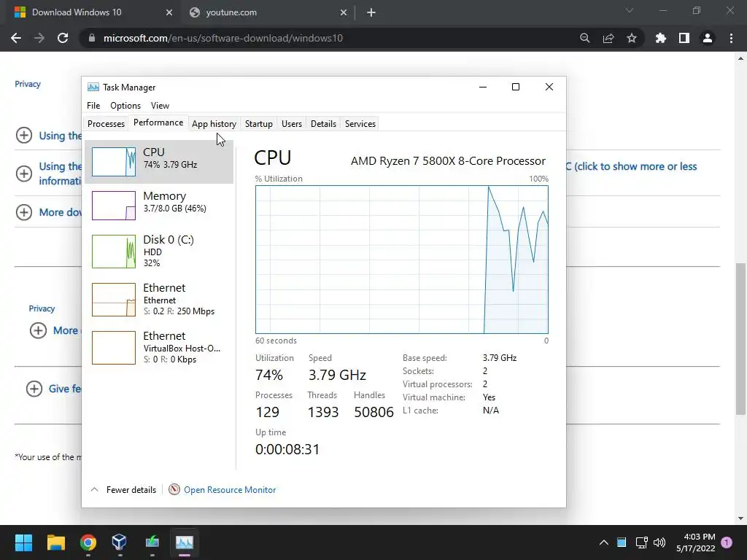Click the Task Manager title bar icon
Screen dimensions: 747x560
(93, 87)
